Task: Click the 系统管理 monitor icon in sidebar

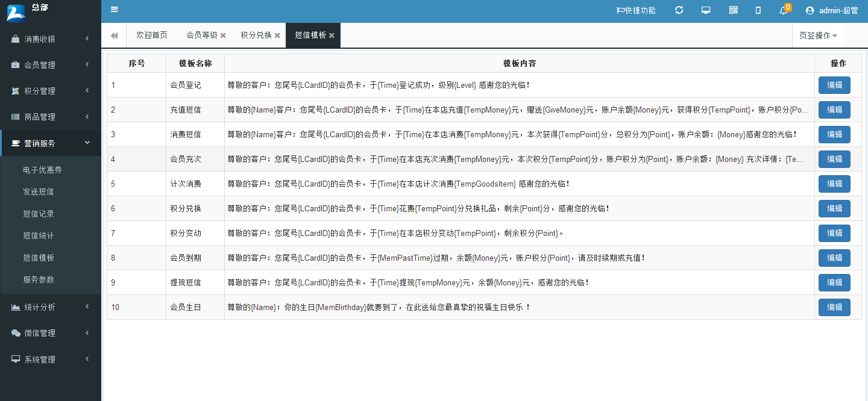Action: (14, 359)
